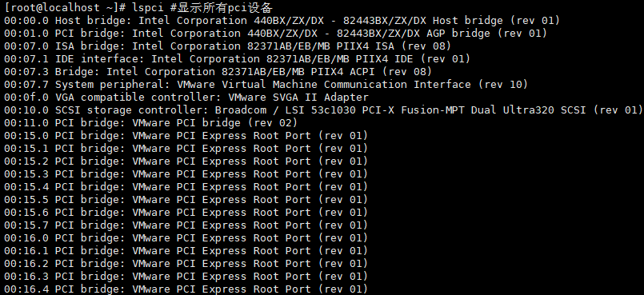Click the VMware PCI bridge rev 02 line
This screenshot has height=295, width=644.
[x=150, y=122]
